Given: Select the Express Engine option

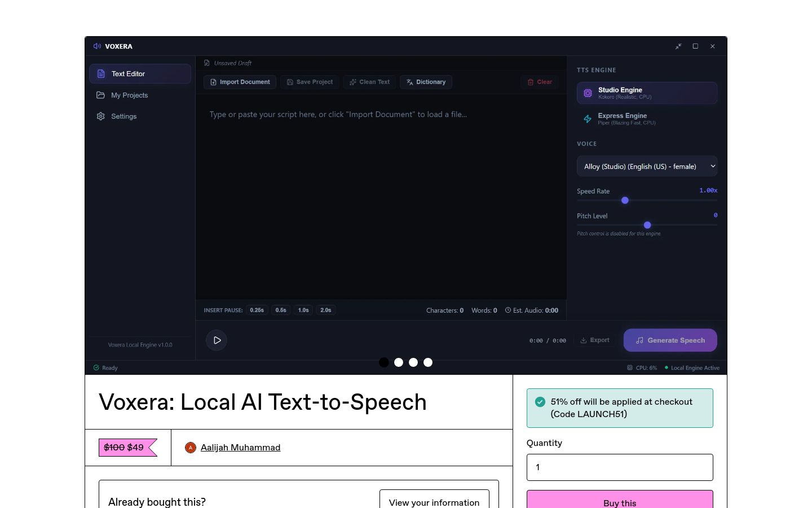Looking at the screenshot, I should click(647, 119).
